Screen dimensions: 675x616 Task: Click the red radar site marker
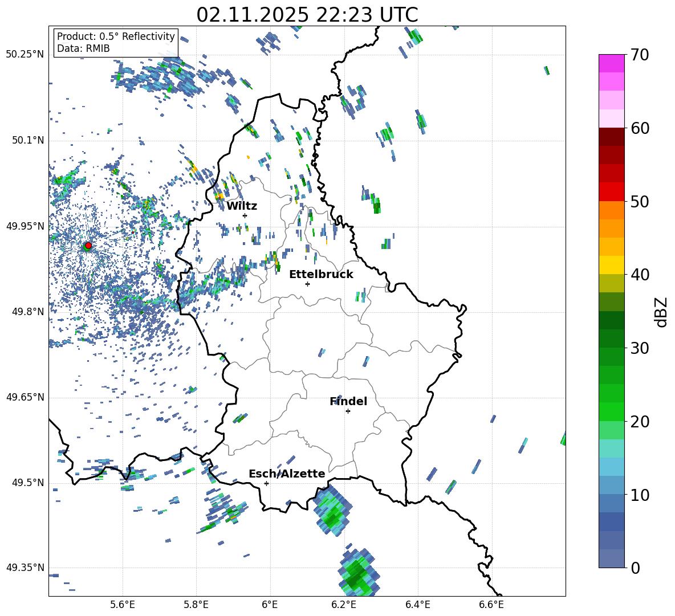[88, 246]
